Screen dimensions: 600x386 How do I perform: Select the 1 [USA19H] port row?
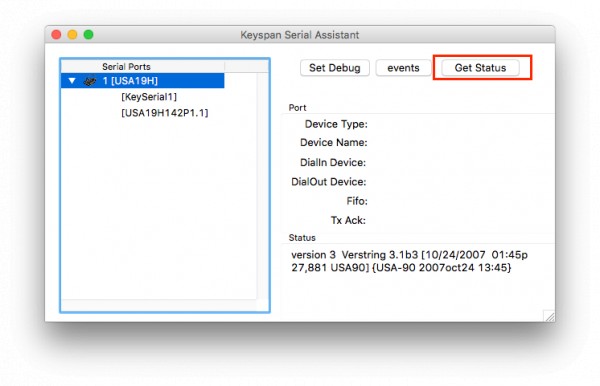tap(142, 81)
